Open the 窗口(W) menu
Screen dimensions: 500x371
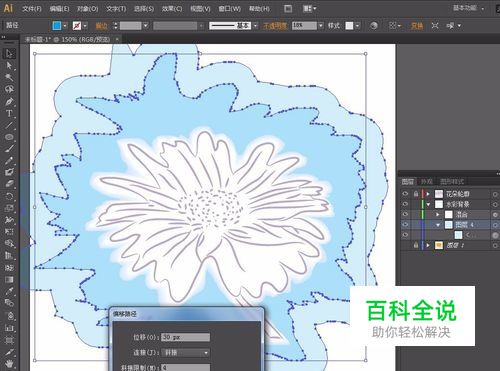(x=230, y=9)
